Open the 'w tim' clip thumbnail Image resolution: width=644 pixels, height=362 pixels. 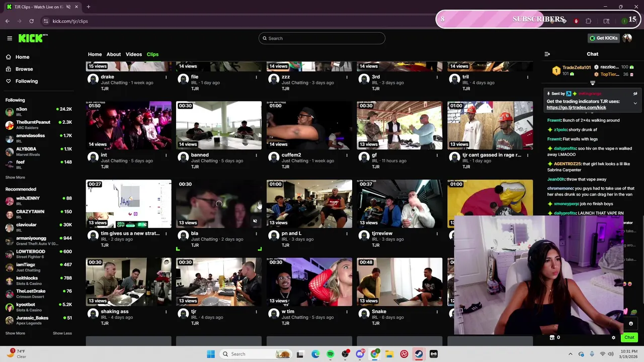[309, 282]
